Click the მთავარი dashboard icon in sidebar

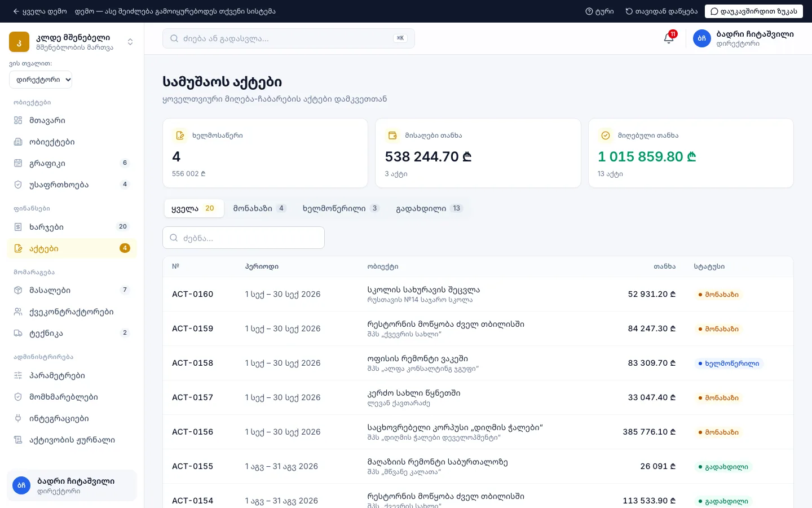18,120
